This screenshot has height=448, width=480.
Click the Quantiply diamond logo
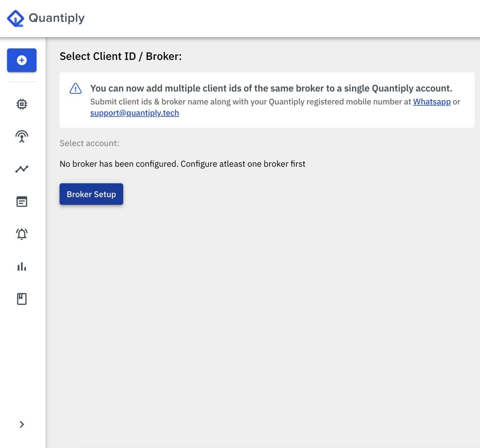point(15,19)
